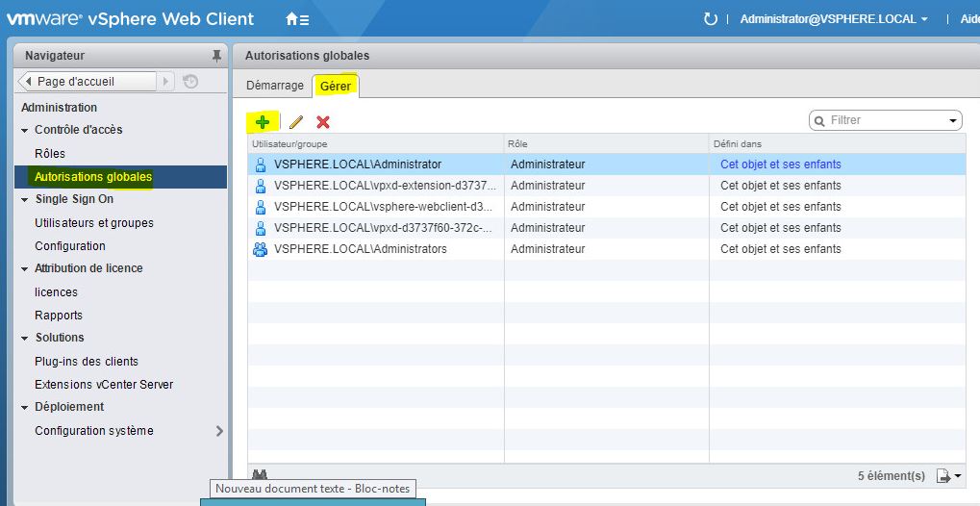The width and height of the screenshot is (980, 506).
Task: Click the green add permission plus icon
Action: (x=262, y=121)
